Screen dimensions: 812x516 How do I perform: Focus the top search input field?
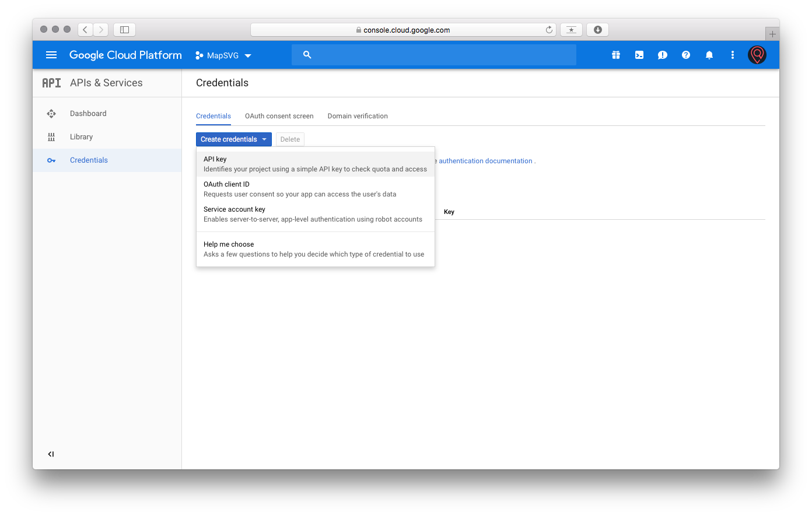coord(434,55)
